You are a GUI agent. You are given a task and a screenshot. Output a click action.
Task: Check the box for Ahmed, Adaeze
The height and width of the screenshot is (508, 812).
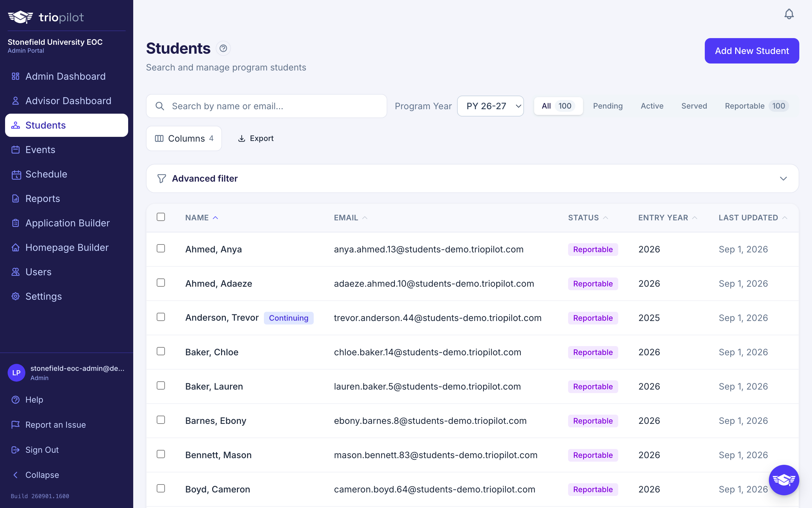tap(161, 283)
